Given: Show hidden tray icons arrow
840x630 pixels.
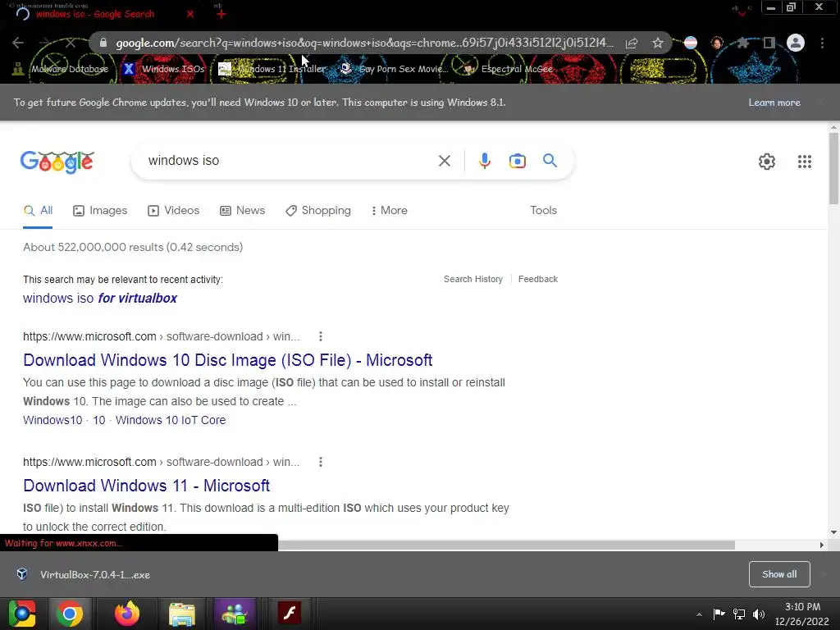Looking at the screenshot, I should (x=699, y=614).
